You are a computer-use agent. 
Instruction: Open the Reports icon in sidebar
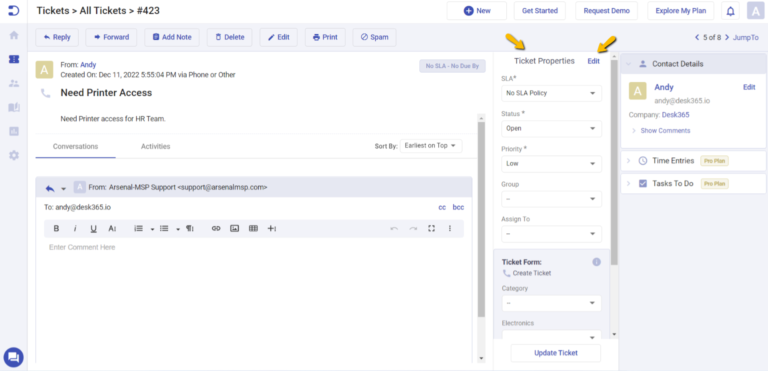[x=14, y=131]
